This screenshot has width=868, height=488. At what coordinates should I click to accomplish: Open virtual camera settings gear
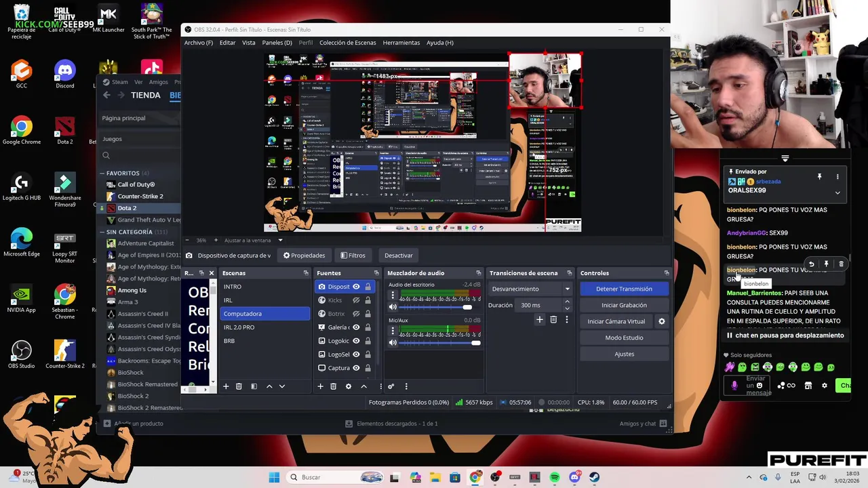[662, 321]
